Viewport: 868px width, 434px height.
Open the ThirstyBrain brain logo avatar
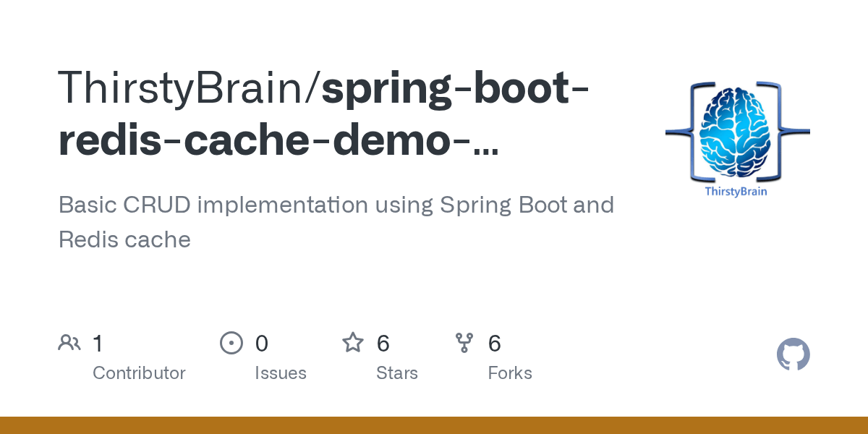(x=736, y=130)
